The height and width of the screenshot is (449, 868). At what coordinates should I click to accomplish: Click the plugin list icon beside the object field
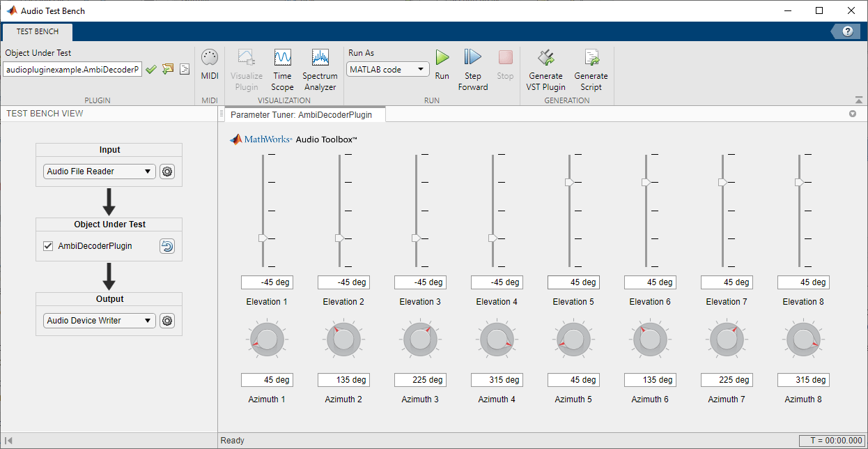click(184, 69)
